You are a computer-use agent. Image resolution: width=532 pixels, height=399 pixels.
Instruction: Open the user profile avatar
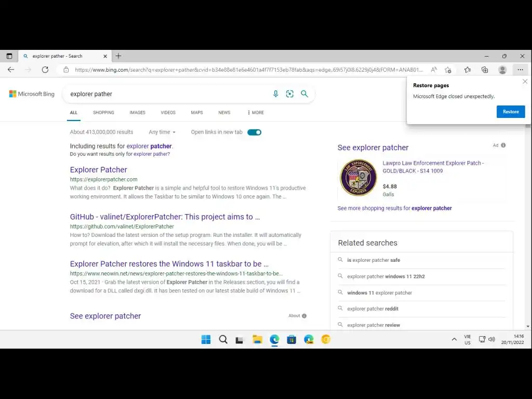[502, 70]
